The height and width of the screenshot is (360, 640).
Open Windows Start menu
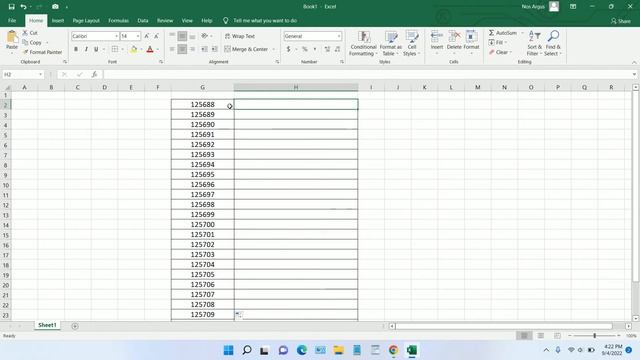pyautogui.click(x=229, y=350)
